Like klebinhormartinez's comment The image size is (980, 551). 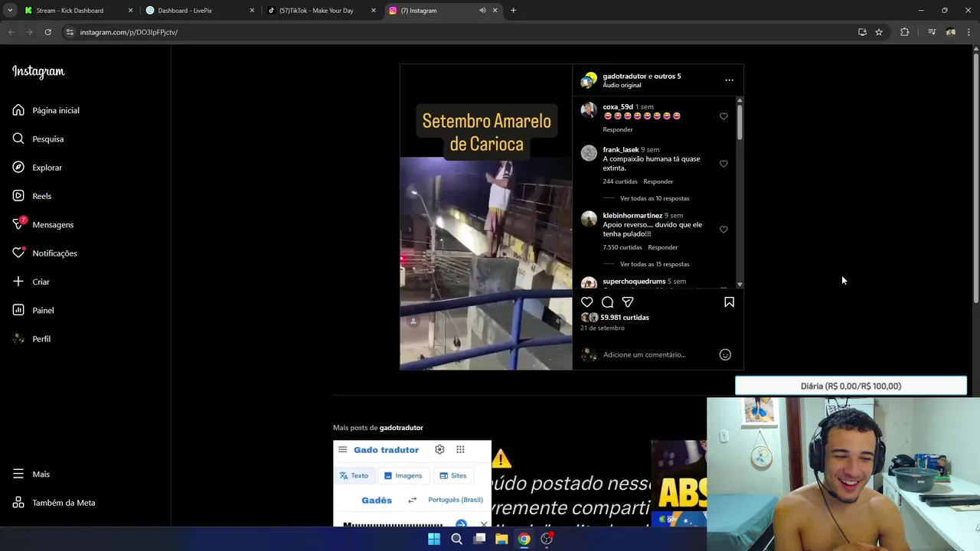(724, 230)
